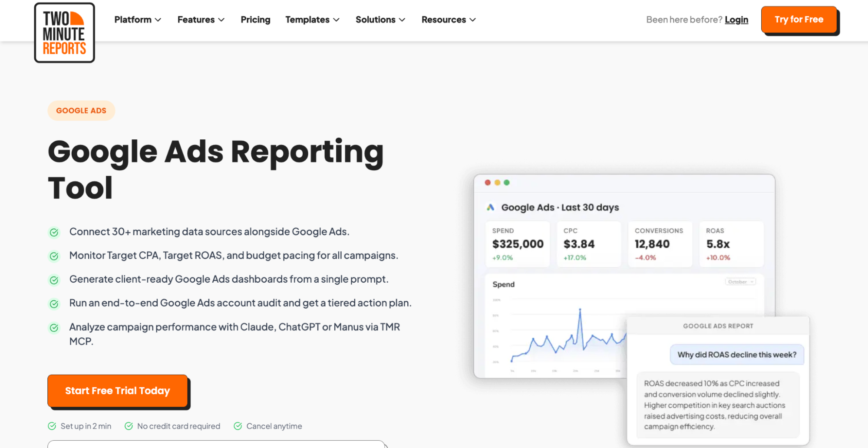Click the 'GOOGLE ADS REPORT' panel header
Image resolution: width=868 pixels, height=448 pixels.
(718, 326)
